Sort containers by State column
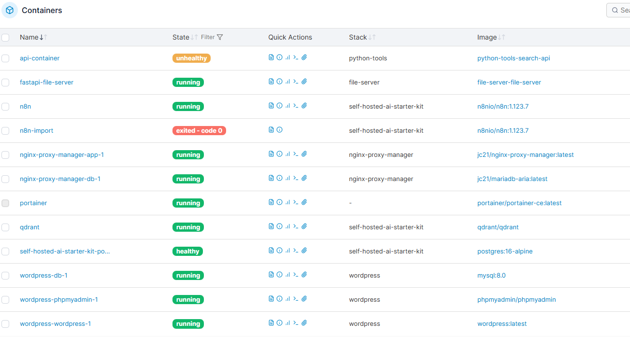 (185, 37)
